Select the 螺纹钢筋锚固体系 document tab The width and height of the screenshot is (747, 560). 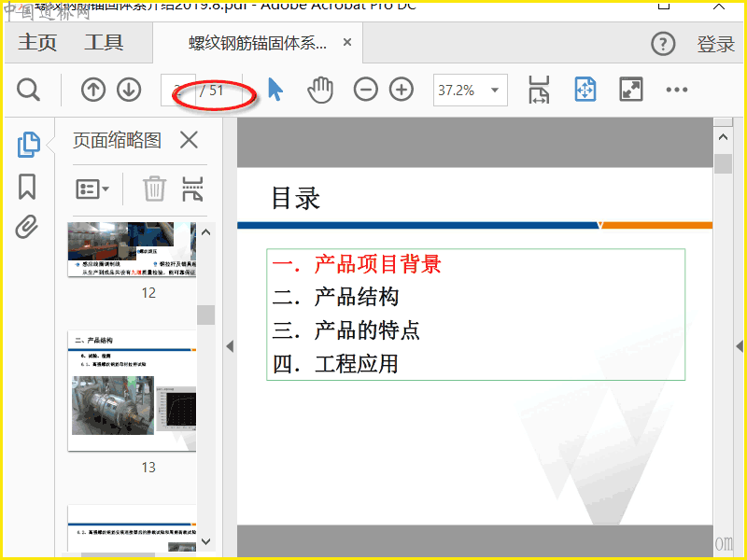(x=258, y=43)
